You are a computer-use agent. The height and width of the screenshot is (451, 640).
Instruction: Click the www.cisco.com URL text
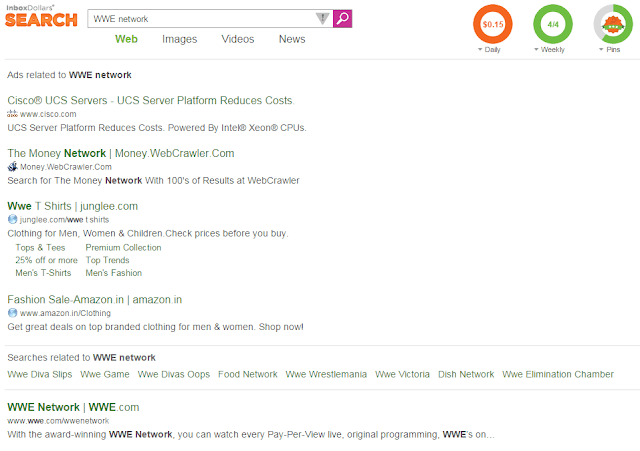[x=48, y=114]
